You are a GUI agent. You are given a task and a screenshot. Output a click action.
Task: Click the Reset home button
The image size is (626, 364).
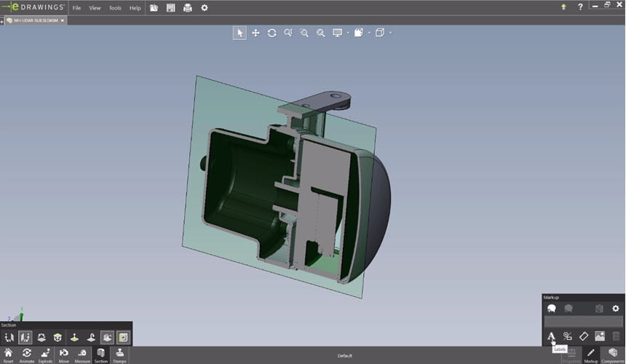(x=8, y=355)
